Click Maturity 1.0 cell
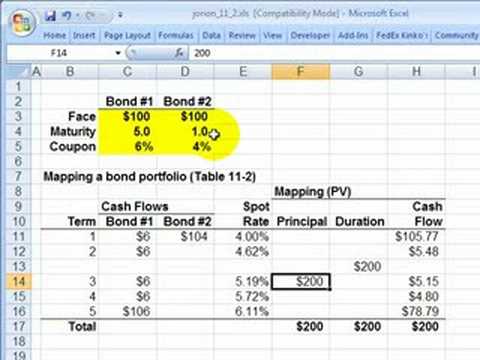This screenshot has width=480, height=360. (x=185, y=131)
